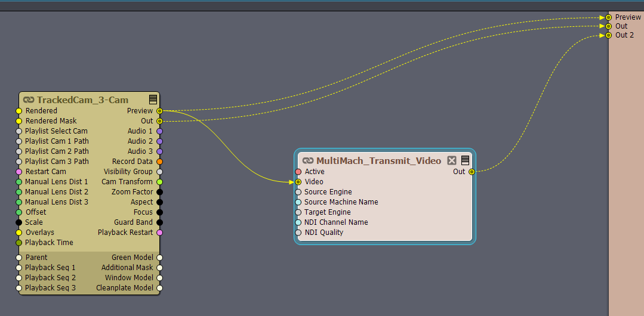Click the Video input pin on MultiMach_Transmit_Video
This screenshot has height=316, width=644.
tap(298, 182)
